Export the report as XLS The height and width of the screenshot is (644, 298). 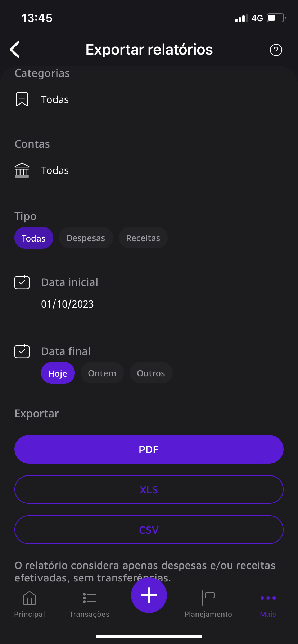149,489
